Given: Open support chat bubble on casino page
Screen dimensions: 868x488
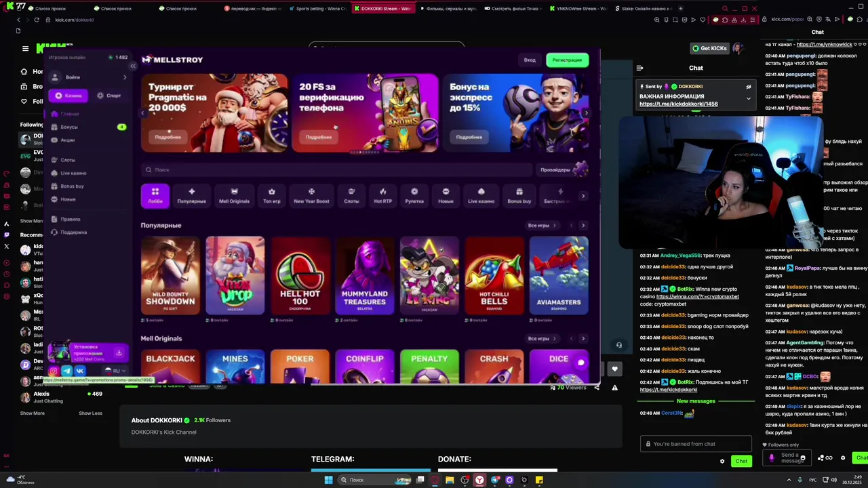Looking at the screenshot, I should click(580, 363).
